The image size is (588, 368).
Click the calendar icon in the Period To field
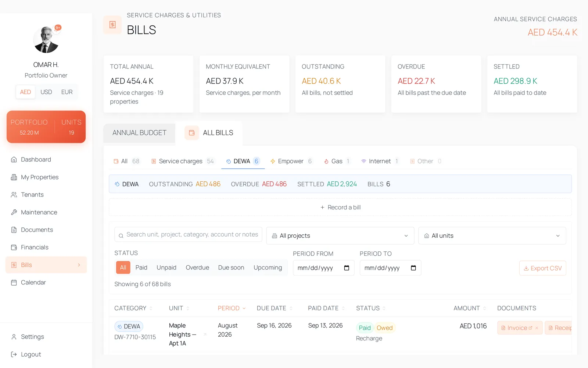413,268
